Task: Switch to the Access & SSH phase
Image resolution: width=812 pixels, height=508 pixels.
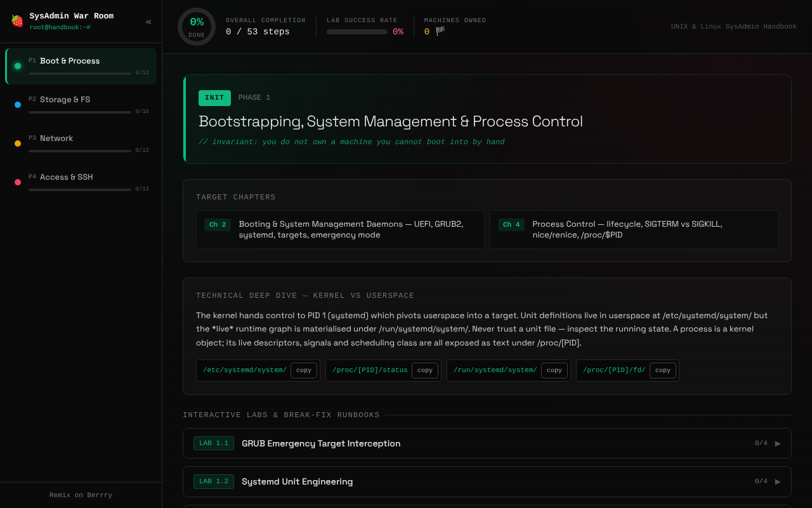Action: pos(81,182)
